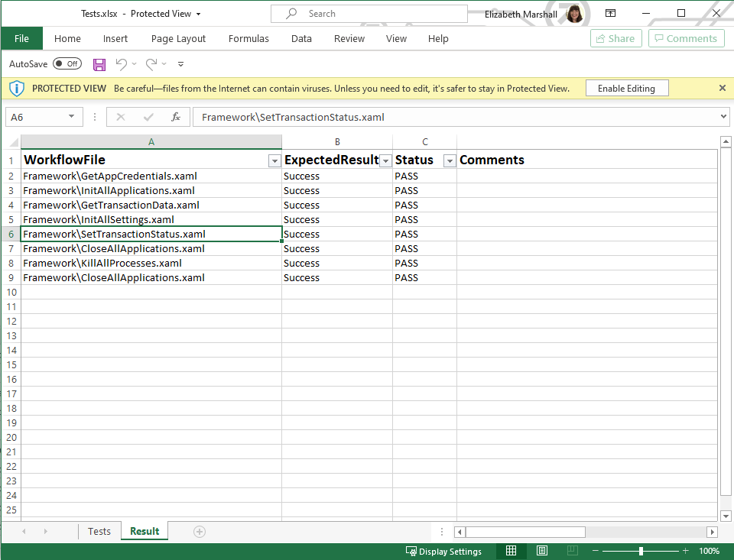Add a new sheet with plus icon
The image size is (734, 560).
(x=200, y=532)
